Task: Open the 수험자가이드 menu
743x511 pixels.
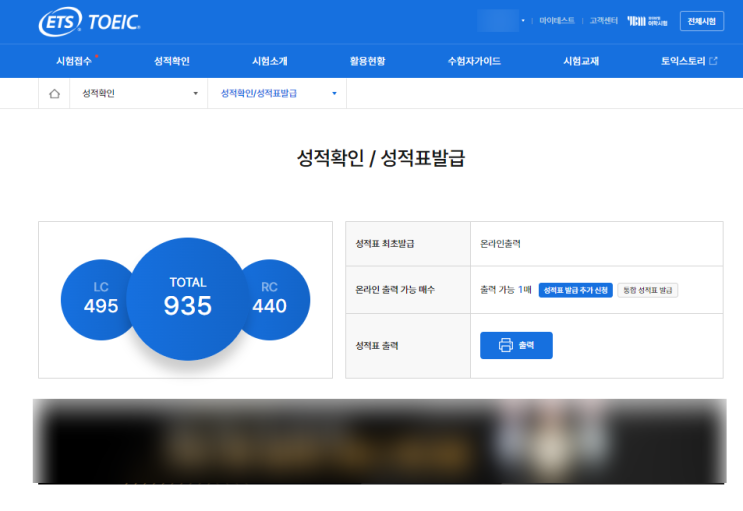Action: pyautogui.click(x=474, y=61)
